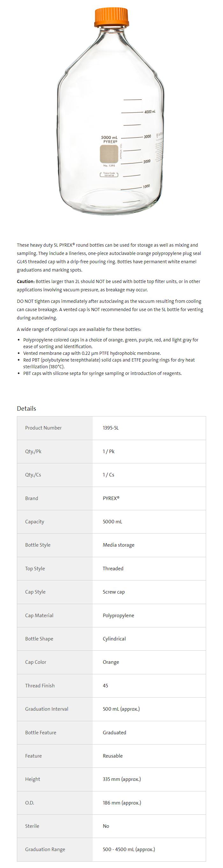
Task: Click the Bottle Style value Media storage
Action: coord(119,545)
